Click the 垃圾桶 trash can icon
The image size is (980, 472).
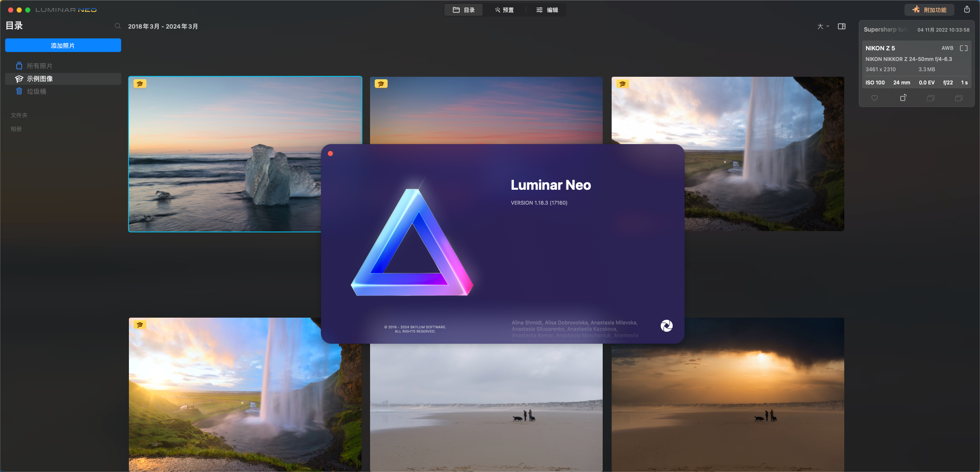(x=19, y=91)
